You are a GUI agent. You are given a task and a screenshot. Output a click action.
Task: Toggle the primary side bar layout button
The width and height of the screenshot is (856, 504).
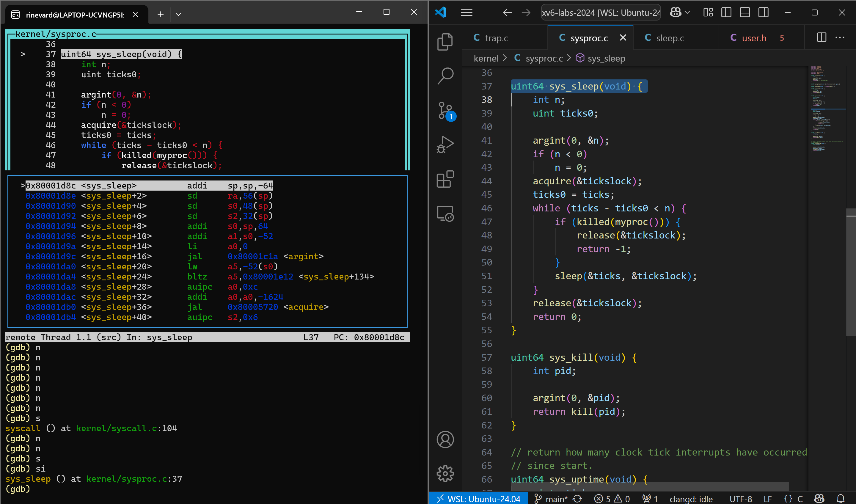click(x=726, y=12)
